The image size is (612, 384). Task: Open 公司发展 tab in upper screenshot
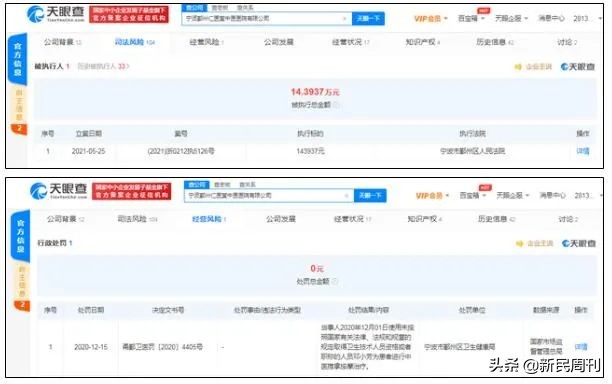[x=279, y=42]
